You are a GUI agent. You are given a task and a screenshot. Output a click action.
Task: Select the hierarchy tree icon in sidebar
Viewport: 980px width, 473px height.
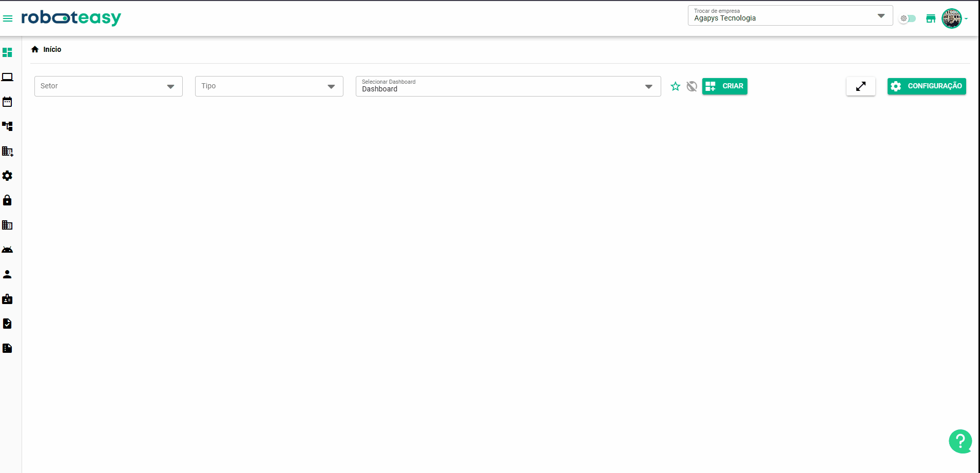coord(7,126)
